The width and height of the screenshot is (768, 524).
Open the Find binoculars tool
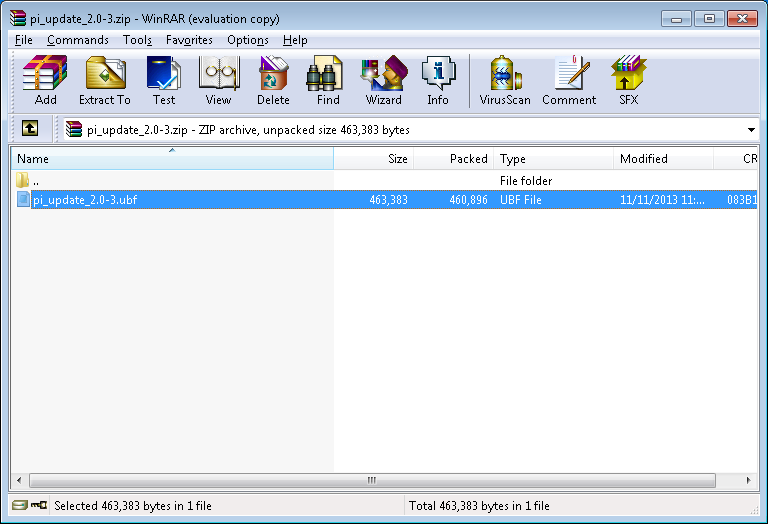pos(328,80)
